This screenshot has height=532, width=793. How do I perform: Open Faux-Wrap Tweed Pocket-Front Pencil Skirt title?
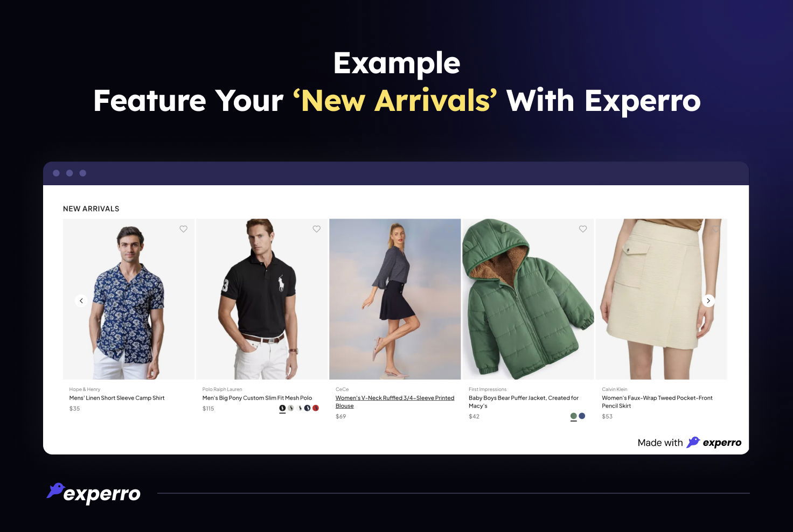pyautogui.click(x=657, y=402)
